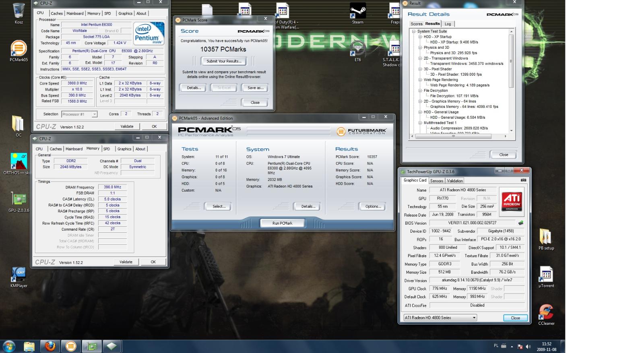This screenshot has width=644, height=353.
Task: Activate the CPU-Z taskbar button
Action: pos(112,346)
